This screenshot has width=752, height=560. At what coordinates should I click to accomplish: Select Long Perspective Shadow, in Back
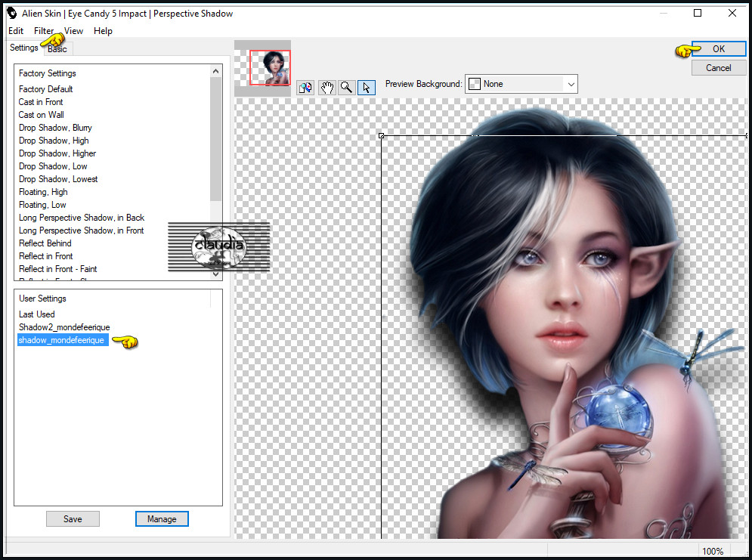pos(82,218)
